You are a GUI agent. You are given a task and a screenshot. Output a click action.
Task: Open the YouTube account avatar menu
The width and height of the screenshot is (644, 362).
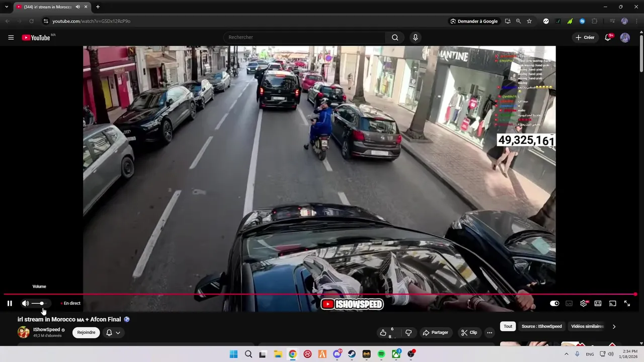pyautogui.click(x=625, y=38)
